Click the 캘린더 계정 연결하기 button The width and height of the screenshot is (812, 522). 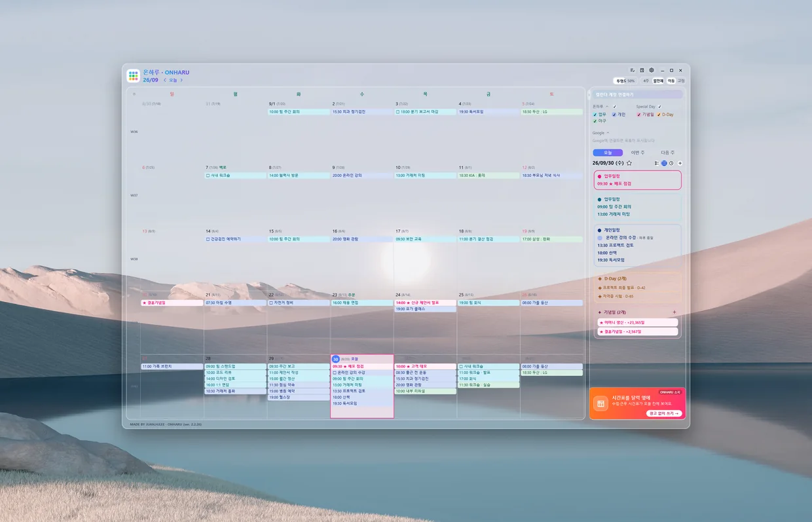[x=637, y=94]
